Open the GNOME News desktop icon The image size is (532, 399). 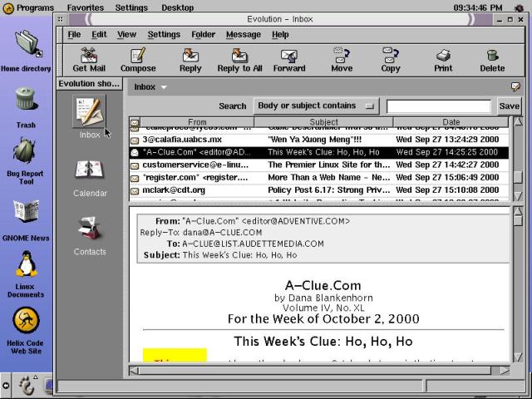point(26,218)
